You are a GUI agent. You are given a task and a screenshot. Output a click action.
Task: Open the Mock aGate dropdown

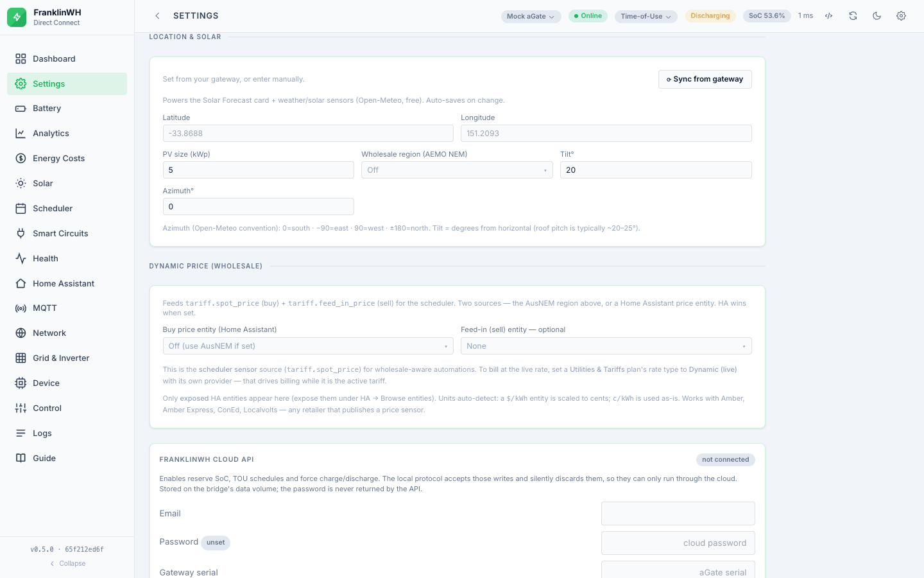(531, 17)
